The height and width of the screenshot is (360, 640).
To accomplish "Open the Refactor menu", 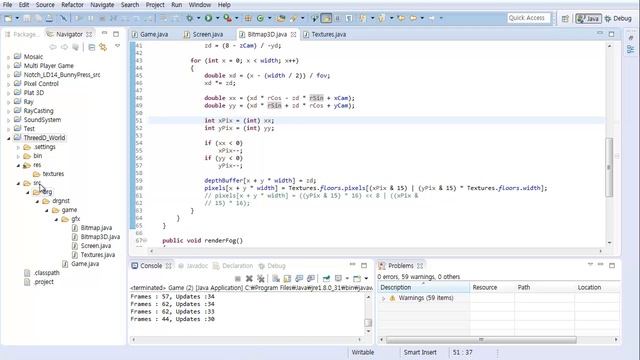I will click(x=72, y=5).
